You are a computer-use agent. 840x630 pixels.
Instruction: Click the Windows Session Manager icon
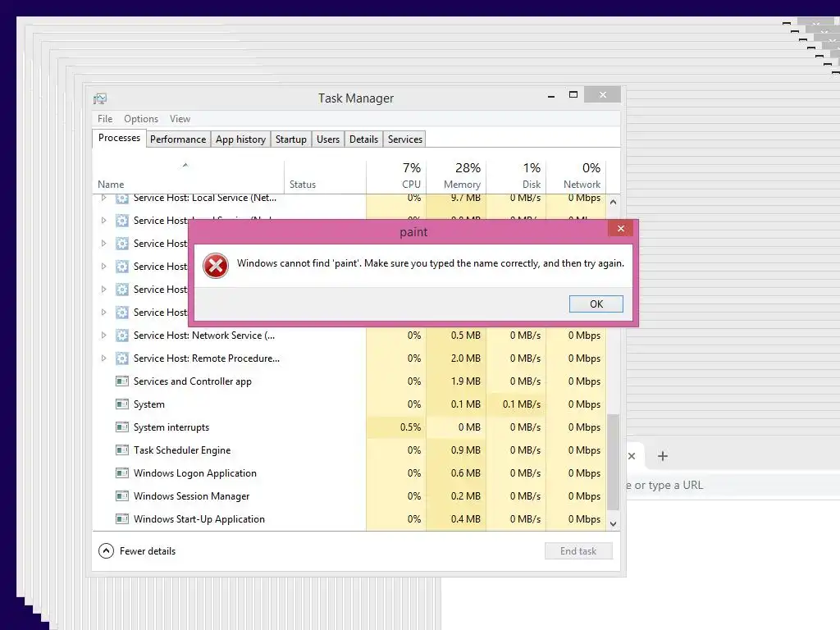[x=122, y=496]
